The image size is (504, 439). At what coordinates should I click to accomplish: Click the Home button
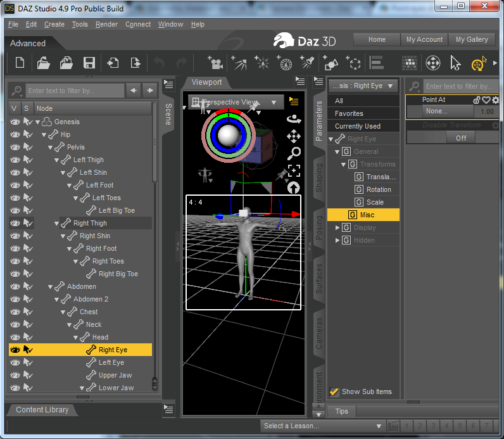click(x=377, y=39)
